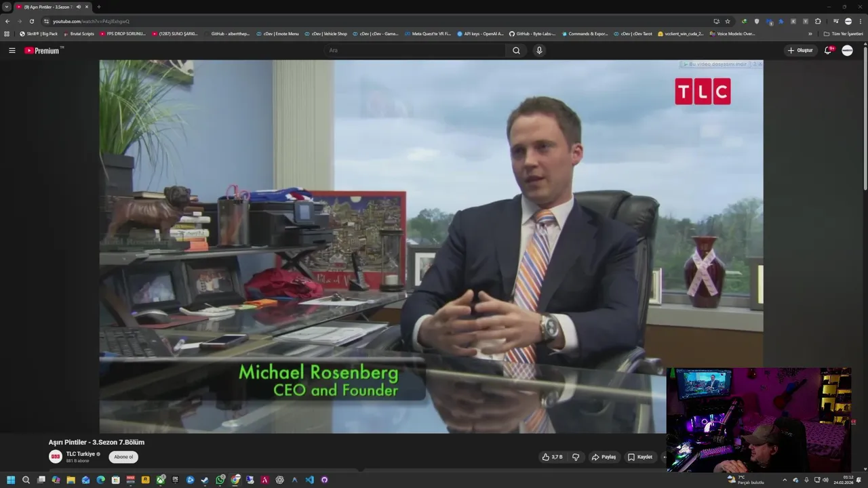The height and width of the screenshot is (488, 868).
Task: Subscribe with the Abone ol button
Action: (x=123, y=457)
